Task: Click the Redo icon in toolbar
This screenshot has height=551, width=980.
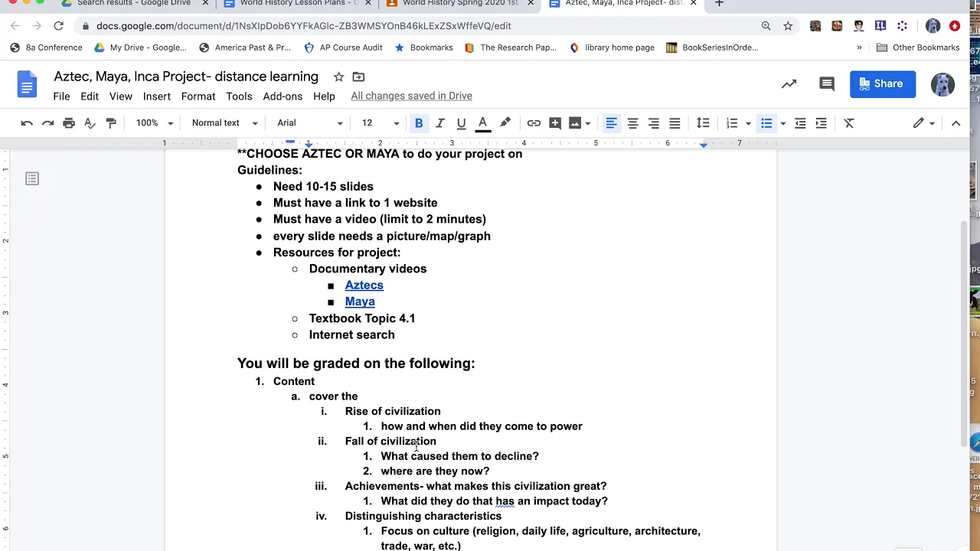Action: coord(47,122)
